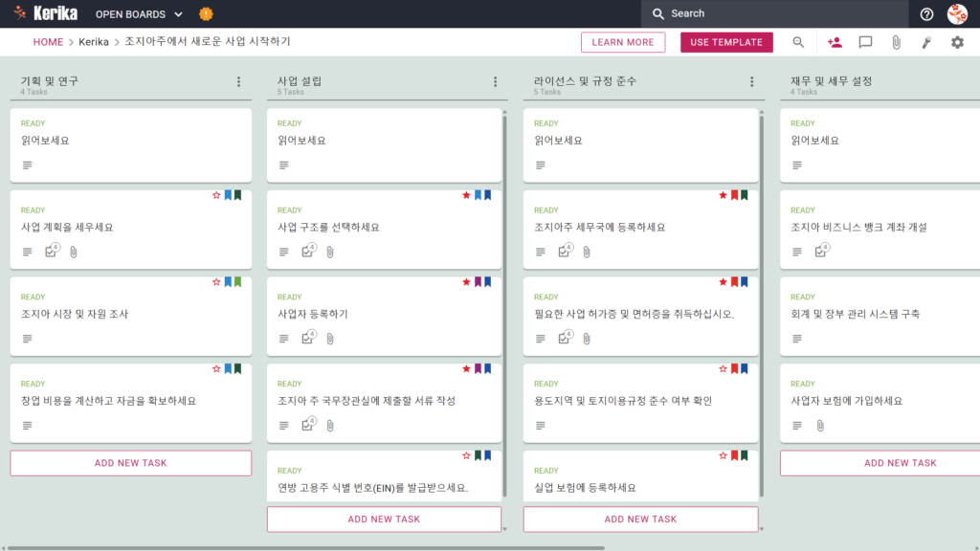Click the add team member icon
Image resolution: width=980 pixels, height=551 pixels.
click(x=835, y=42)
